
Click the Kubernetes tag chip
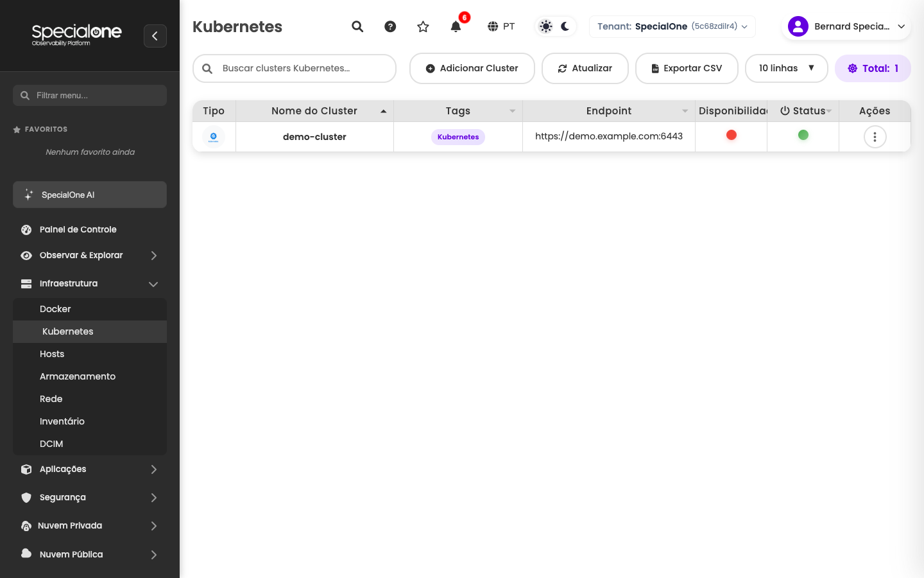(x=458, y=137)
